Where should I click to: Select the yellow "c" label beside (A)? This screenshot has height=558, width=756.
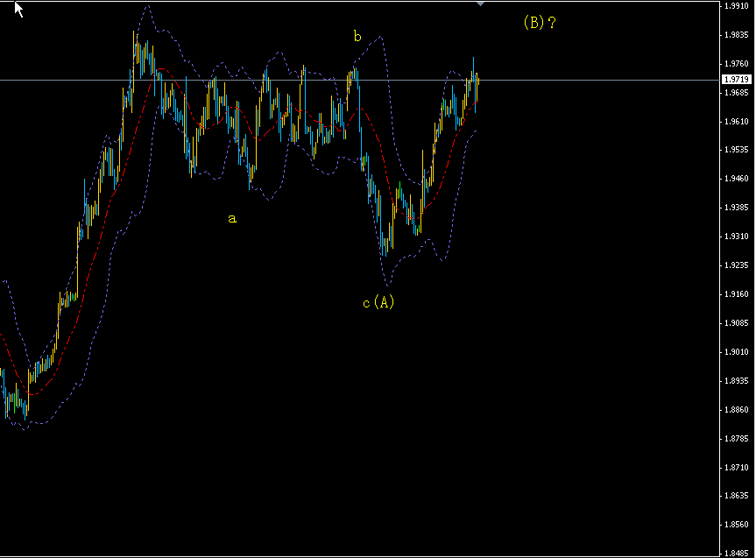pyautogui.click(x=366, y=303)
